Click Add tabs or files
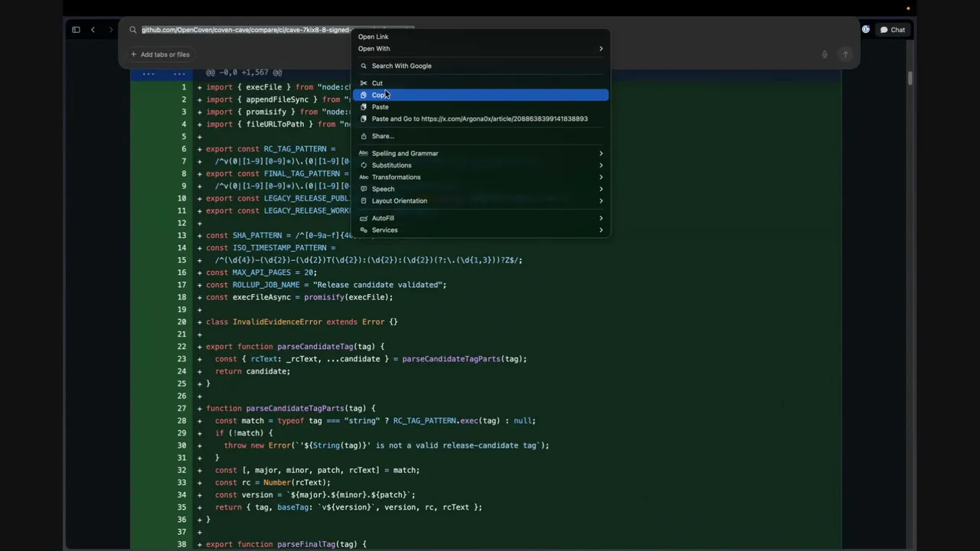Image resolution: width=980 pixels, height=551 pixels. pos(160,54)
